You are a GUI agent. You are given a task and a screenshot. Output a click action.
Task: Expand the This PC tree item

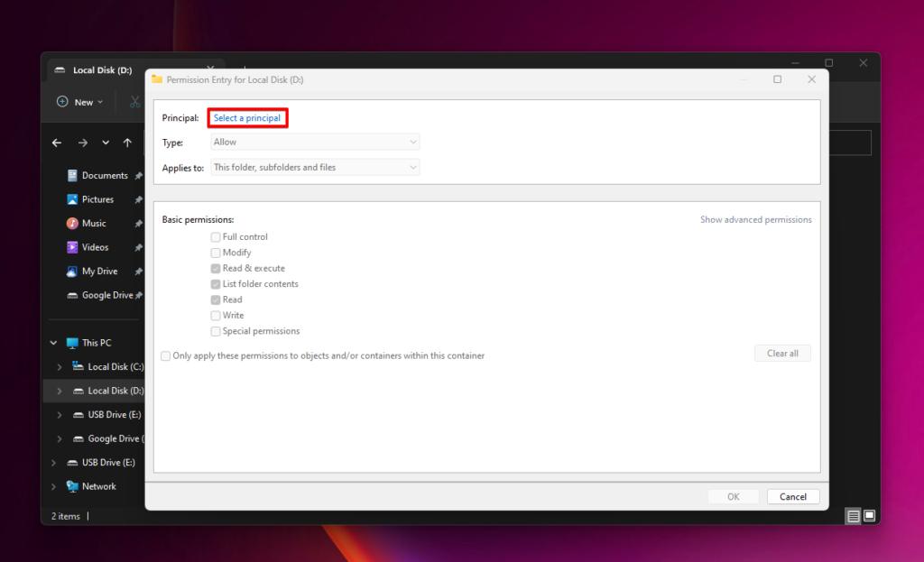(53, 342)
